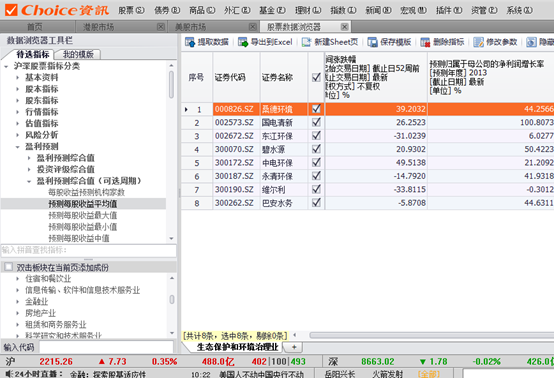The image size is (554, 378).
Task: Click the Shanghai index red up arrow
Action: [102, 361]
